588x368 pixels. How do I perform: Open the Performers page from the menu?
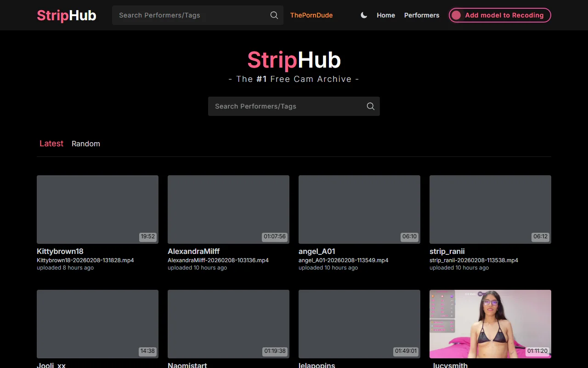pos(421,15)
